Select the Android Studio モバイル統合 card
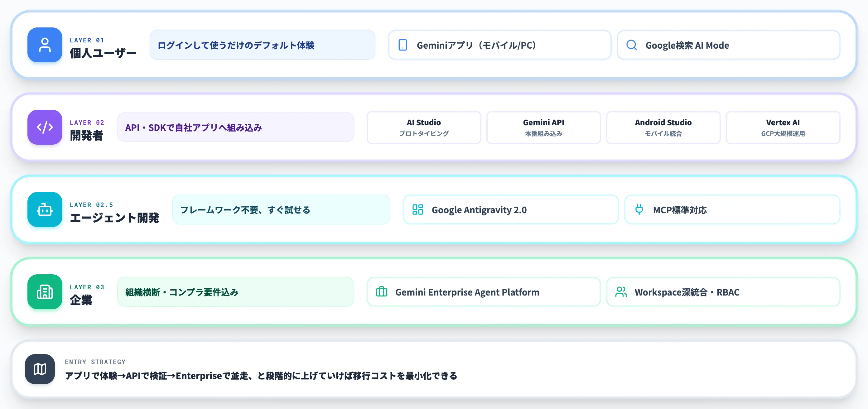Image resolution: width=868 pixels, height=409 pixels. point(663,128)
